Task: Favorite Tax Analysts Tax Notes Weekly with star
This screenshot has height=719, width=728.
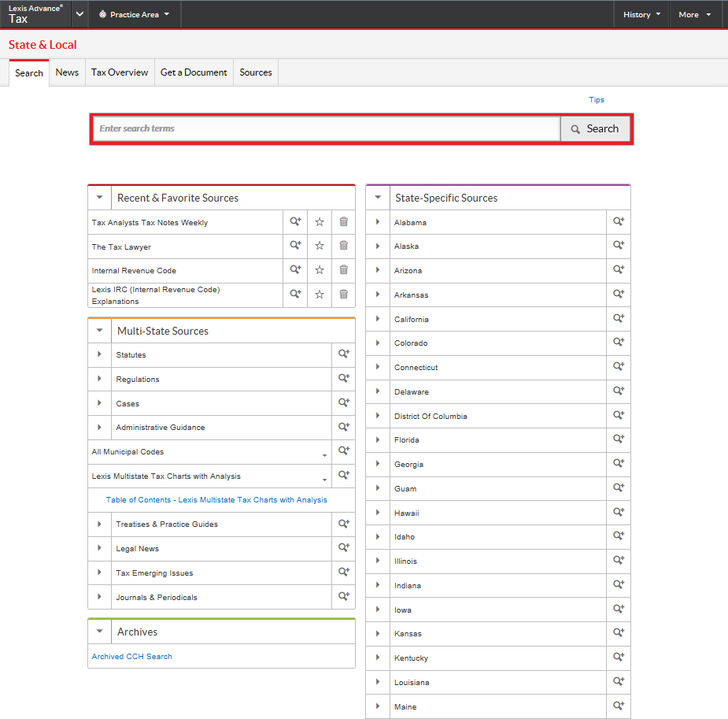Action: (x=320, y=222)
